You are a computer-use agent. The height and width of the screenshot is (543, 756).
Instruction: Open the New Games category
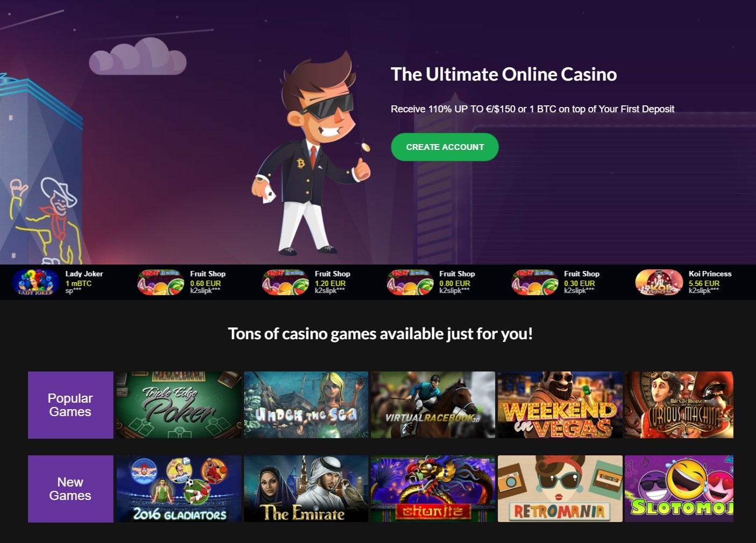[70, 489]
